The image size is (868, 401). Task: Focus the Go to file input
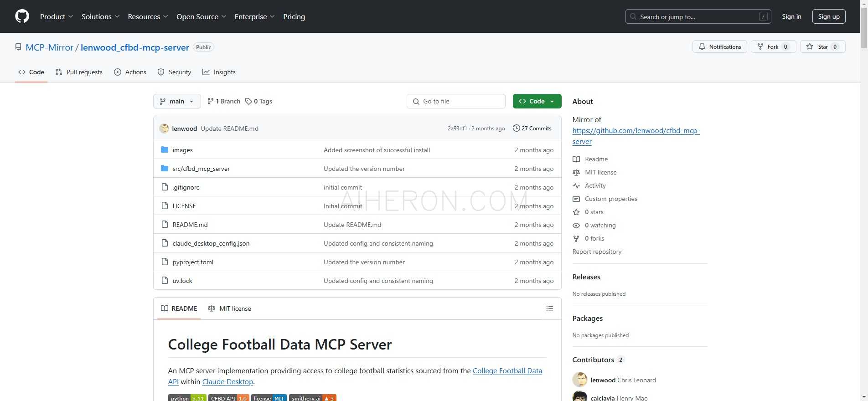(x=456, y=101)
